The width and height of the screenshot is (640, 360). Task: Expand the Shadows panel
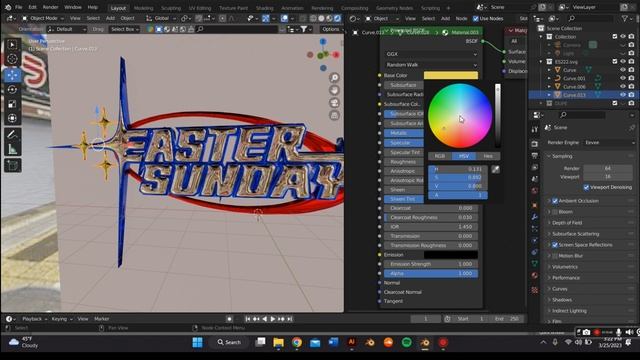point(562,300)
